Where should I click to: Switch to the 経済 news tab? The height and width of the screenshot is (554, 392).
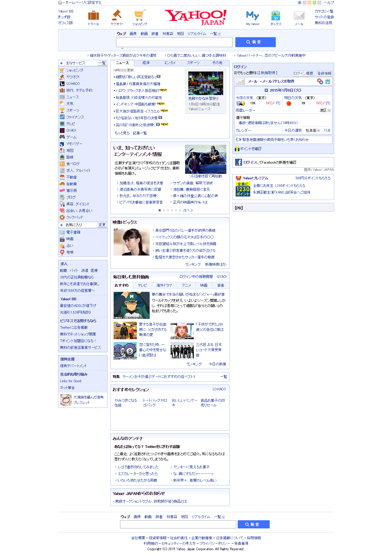146,63
